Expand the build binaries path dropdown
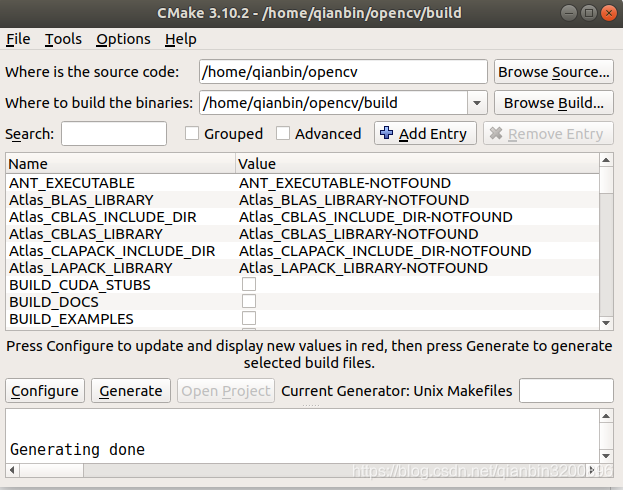This screenshot has height=490, width=623. [x=477, y=103]
